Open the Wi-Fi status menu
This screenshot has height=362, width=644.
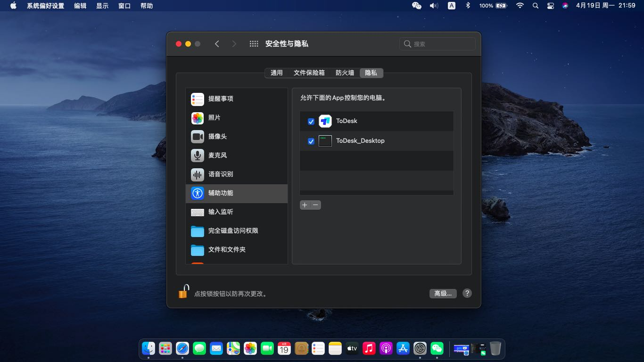click(x=520, y=6)
